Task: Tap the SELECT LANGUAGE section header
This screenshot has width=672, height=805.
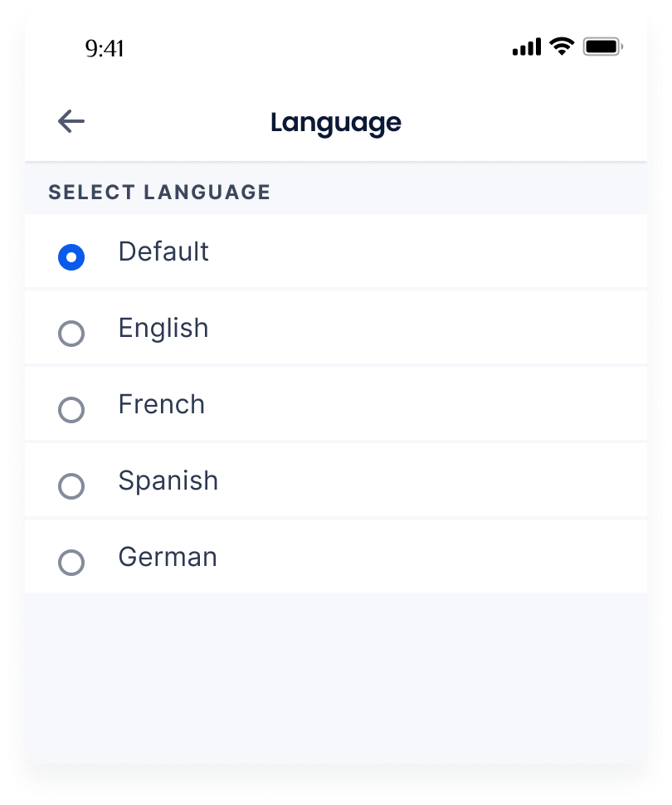Action: click(x=160, y=192)
